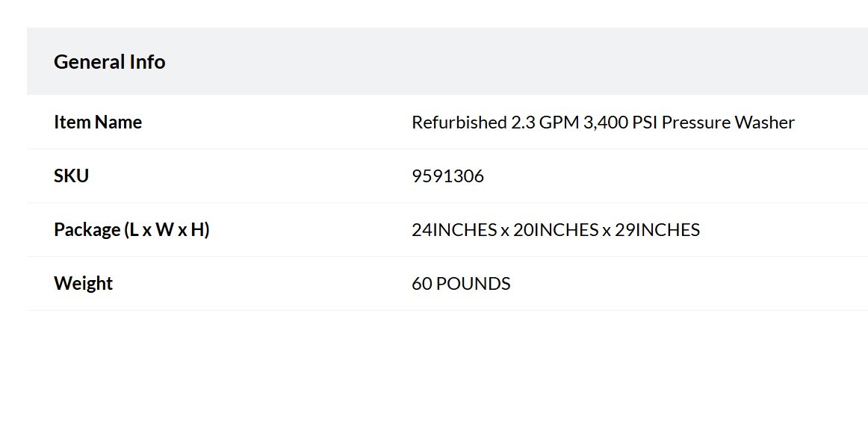The width and height of the screenshot is (868, 422).
Task: Click the word Washer in item name
Action: 765,122
